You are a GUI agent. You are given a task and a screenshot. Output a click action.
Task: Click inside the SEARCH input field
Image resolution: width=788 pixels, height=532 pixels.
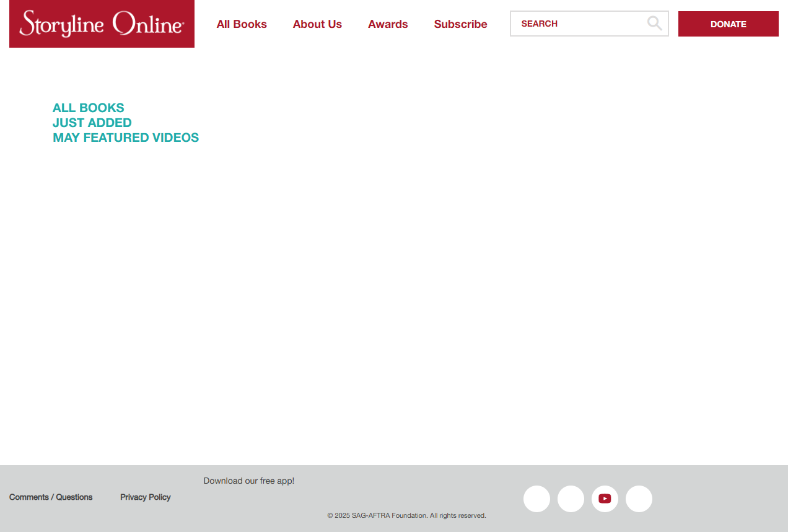[x=576, y=23]
